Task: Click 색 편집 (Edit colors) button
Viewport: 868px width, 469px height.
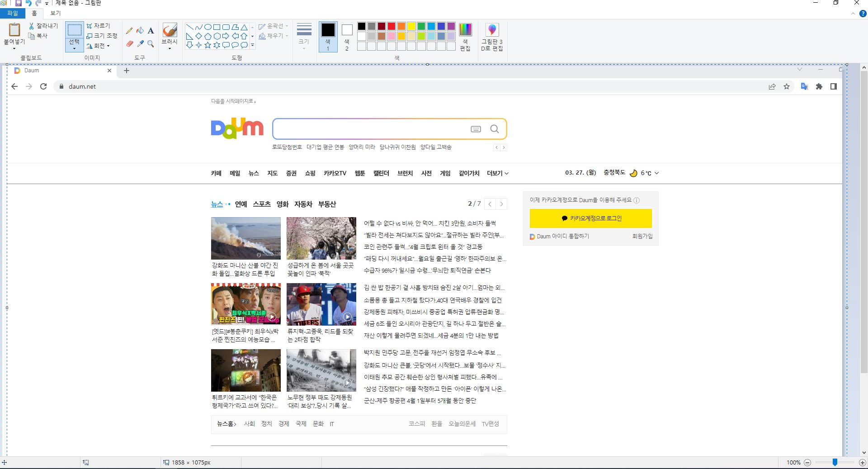Action: 465,37
